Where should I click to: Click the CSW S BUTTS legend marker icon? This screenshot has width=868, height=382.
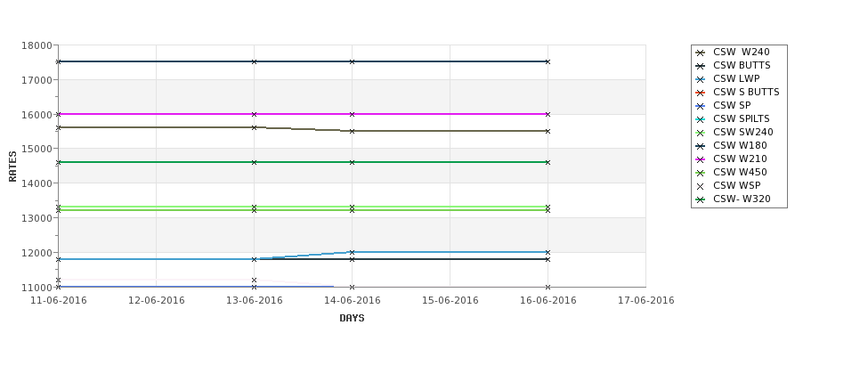point(701,93)
